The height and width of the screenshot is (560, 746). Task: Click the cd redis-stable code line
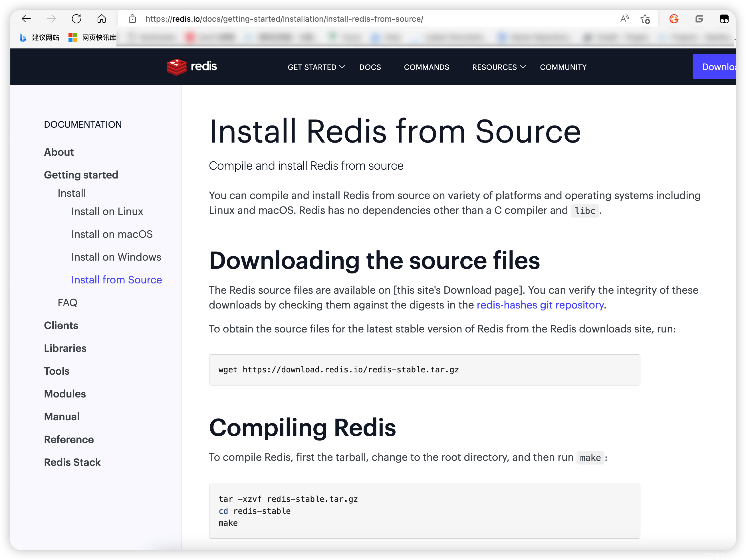pyautogui.click(x=254, y=511)
